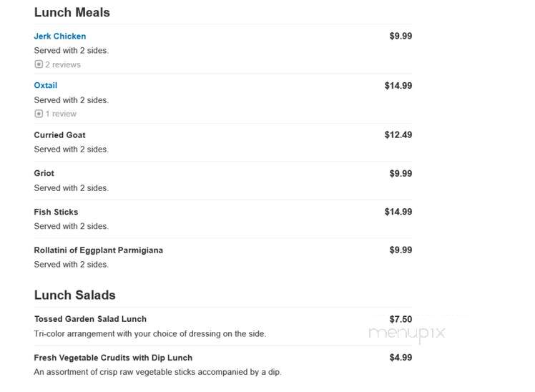Select Tossed Garden Salad Lunch item
Viewport: 535px width, 392px height.
90,319
